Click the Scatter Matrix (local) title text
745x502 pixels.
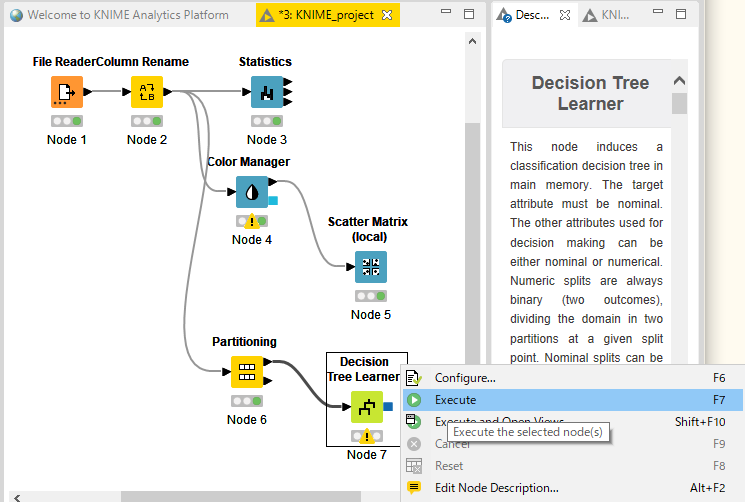[x=368, y=229]
